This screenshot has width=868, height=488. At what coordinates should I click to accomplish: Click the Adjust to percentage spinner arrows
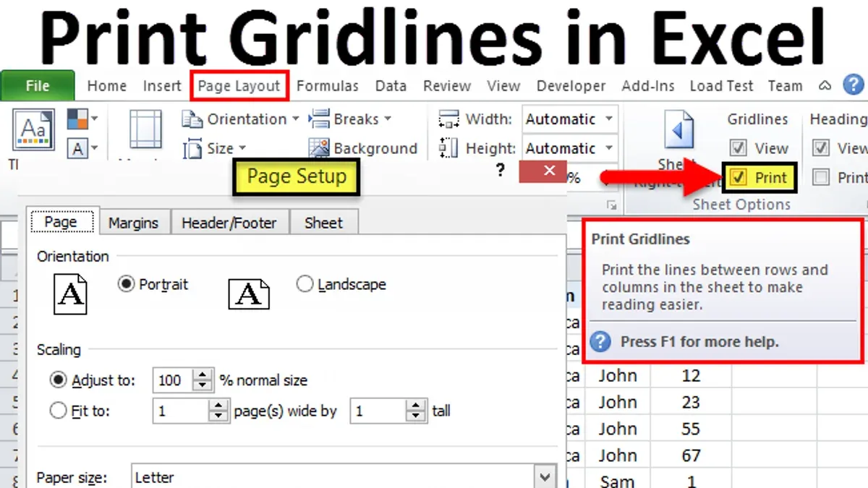tap(203, 380)
